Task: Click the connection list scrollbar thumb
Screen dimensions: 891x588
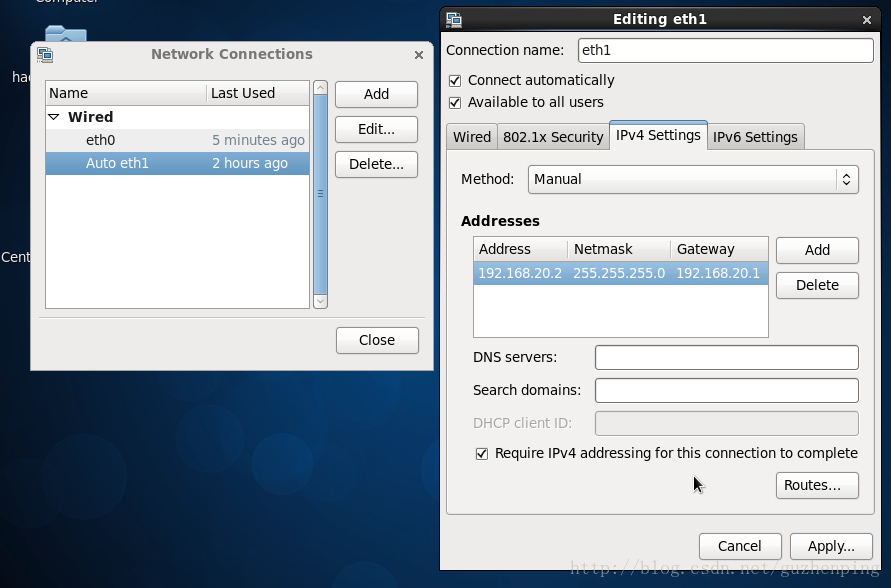Action: [x=320, y=194]
